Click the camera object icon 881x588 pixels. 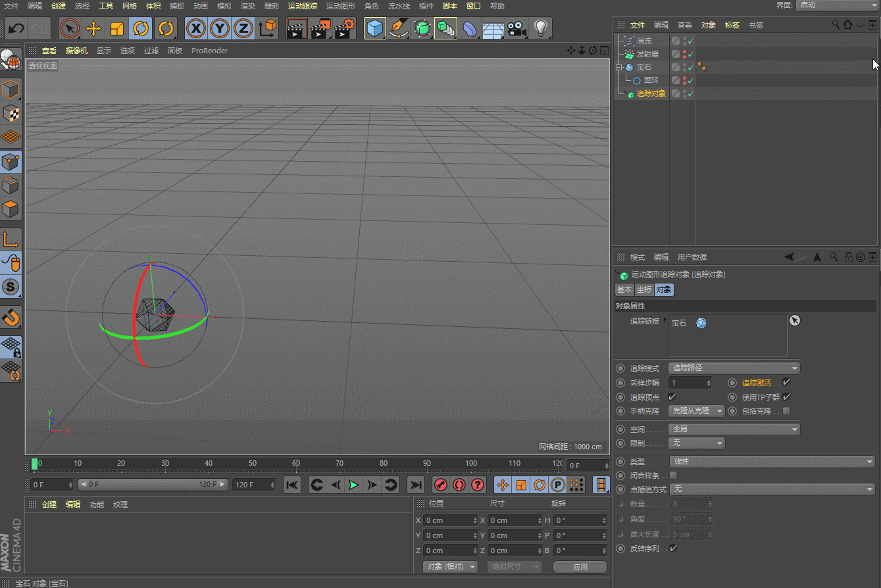pos(516,28)
